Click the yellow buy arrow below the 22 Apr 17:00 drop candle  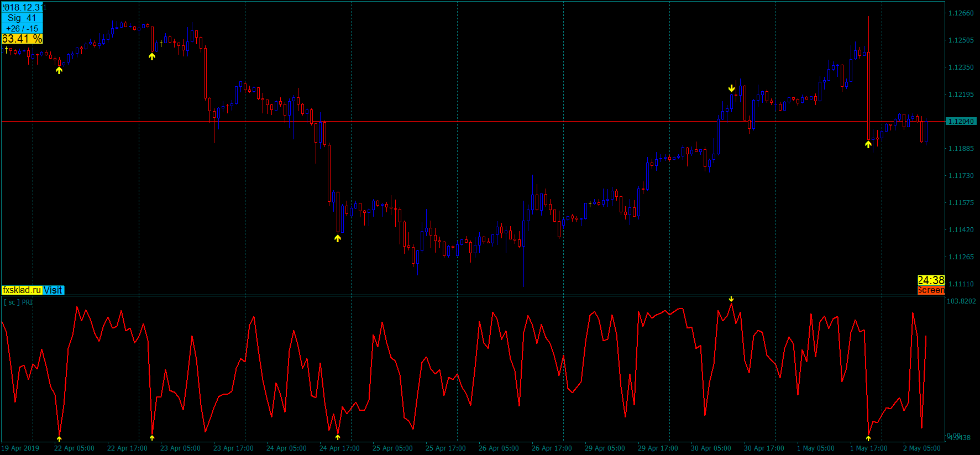click(152, 56)
